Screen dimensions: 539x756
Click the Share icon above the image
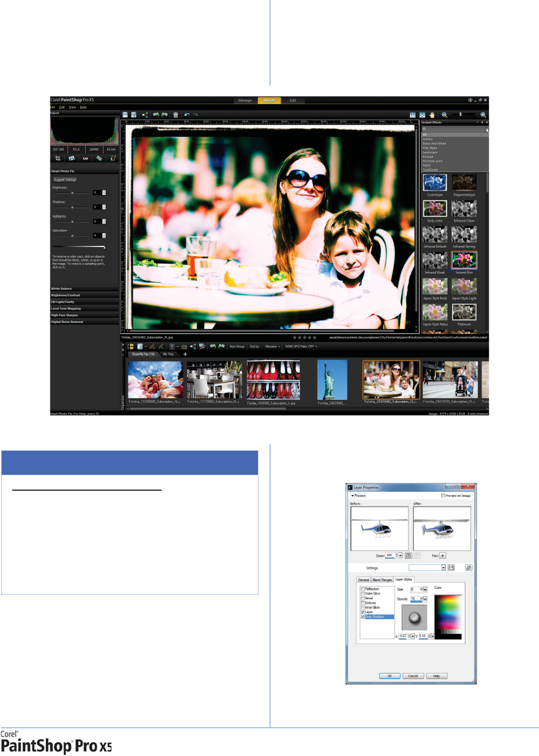[145, 115]
